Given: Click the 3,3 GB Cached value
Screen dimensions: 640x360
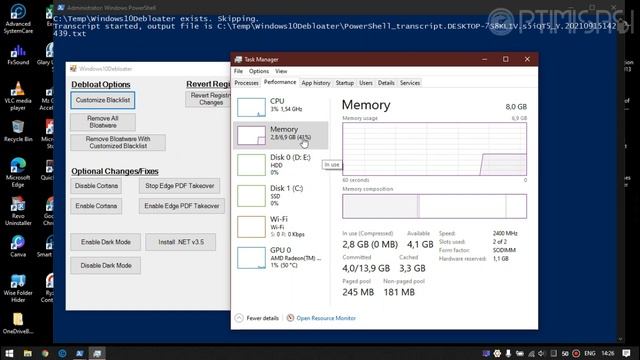Looking at the screenshot, I should click(x=412, y=268).
